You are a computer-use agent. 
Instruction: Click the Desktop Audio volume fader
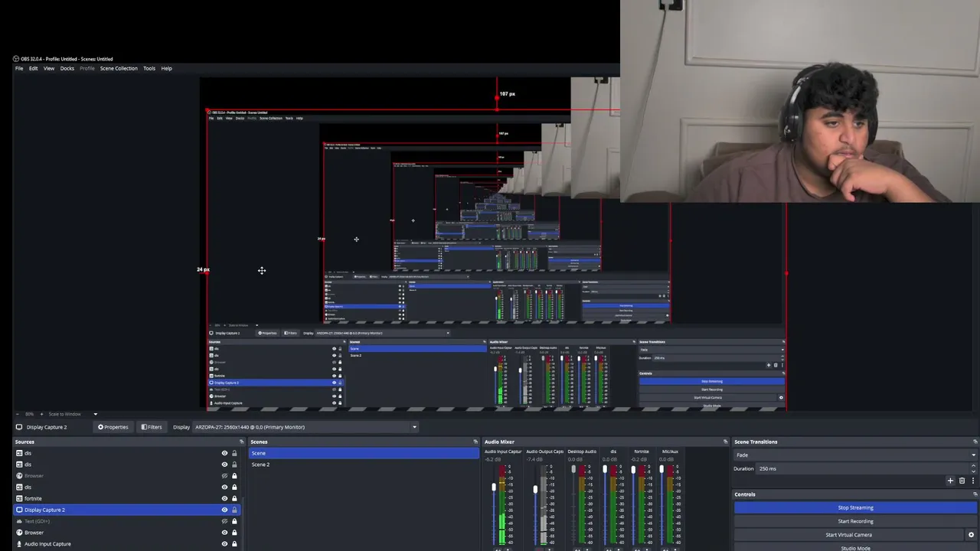(x=573, y=469)
